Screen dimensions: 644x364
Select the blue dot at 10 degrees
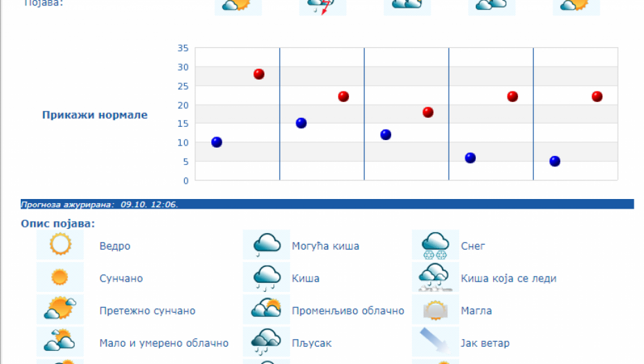[217, 142]
